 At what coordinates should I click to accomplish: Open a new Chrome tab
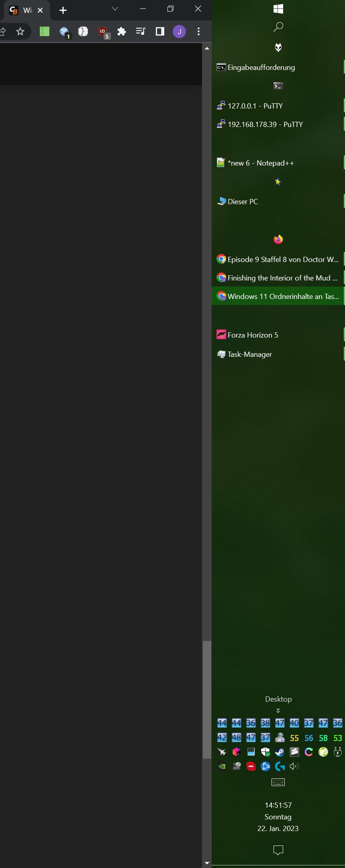click(63, 10)
